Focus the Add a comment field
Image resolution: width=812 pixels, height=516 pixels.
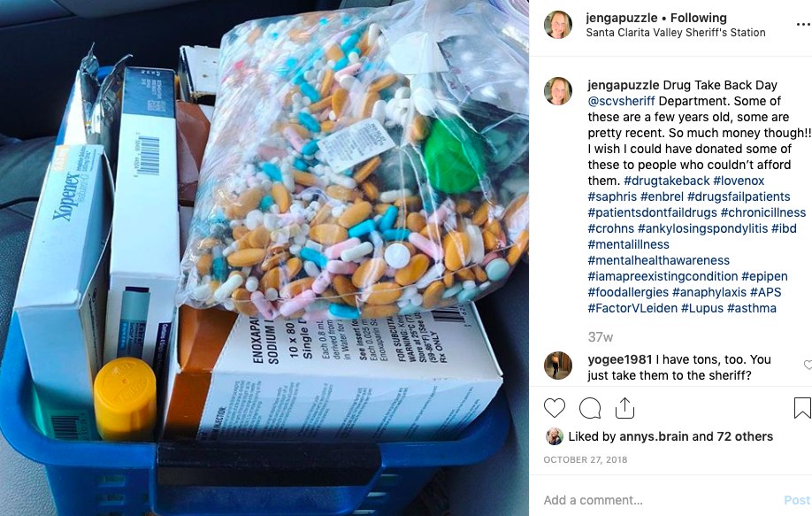pyautogui.click(x=658, y=500)
